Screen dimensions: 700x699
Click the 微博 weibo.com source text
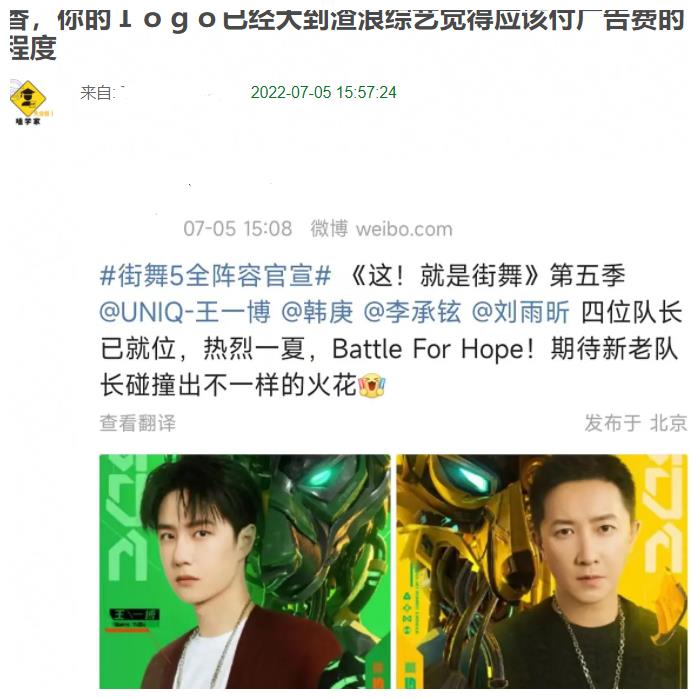382,229
